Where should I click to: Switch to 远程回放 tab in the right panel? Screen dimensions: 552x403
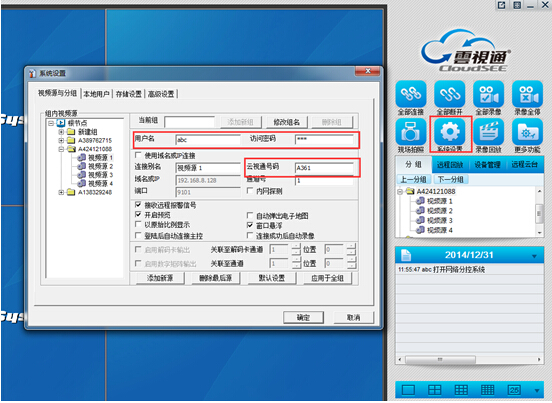coord(450,165)
